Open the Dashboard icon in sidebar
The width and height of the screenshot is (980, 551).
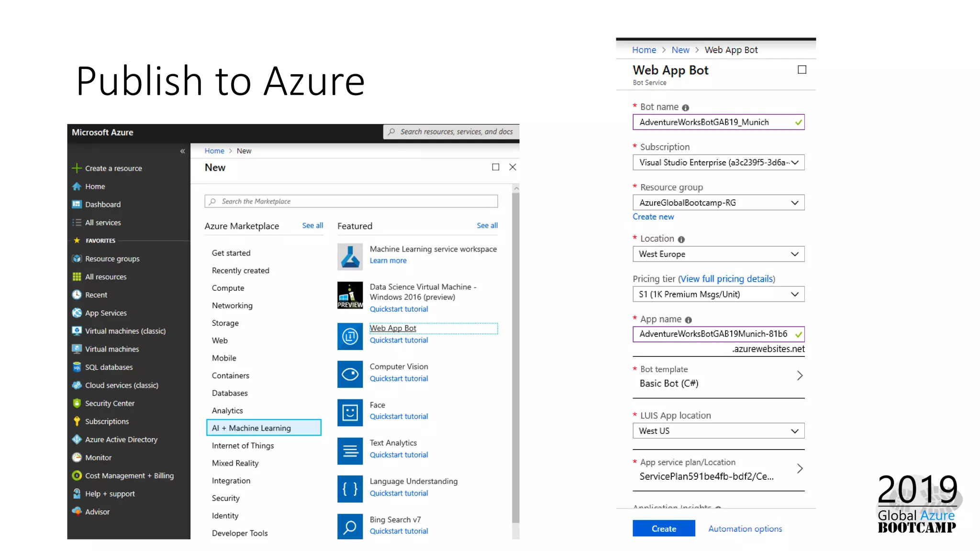tap(77, 204)
